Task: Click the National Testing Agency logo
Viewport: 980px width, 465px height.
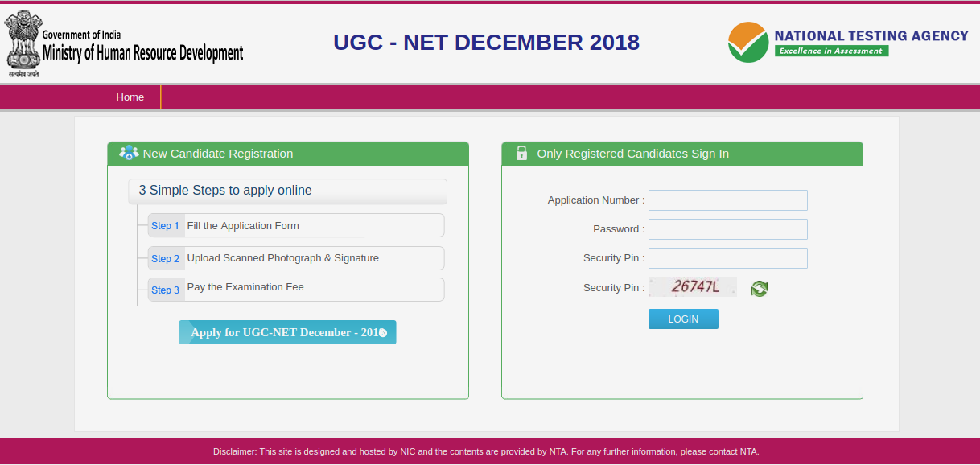Action: [x=846, y=42]
